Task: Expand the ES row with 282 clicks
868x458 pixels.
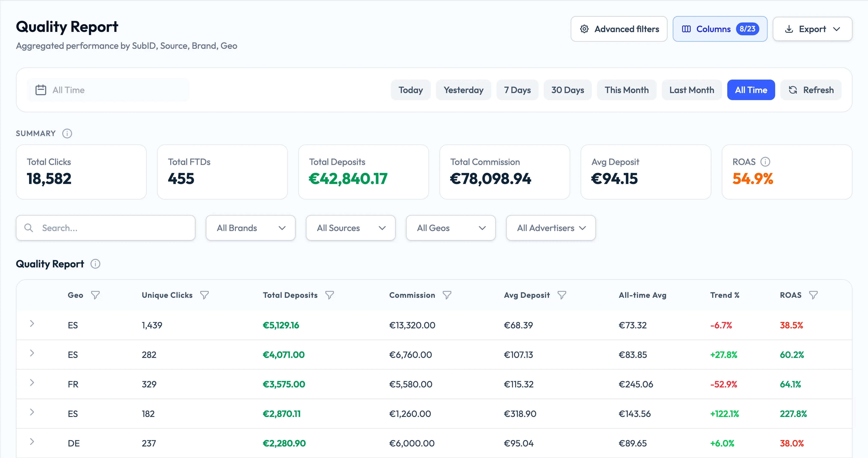Action: point(32,353)
